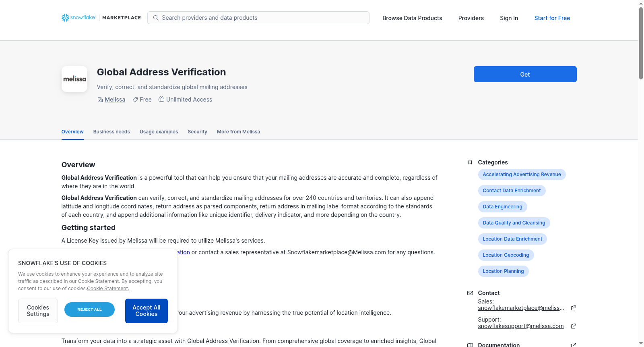
Task: Click the price tag icon beside Free
Action: coord(135,100)
